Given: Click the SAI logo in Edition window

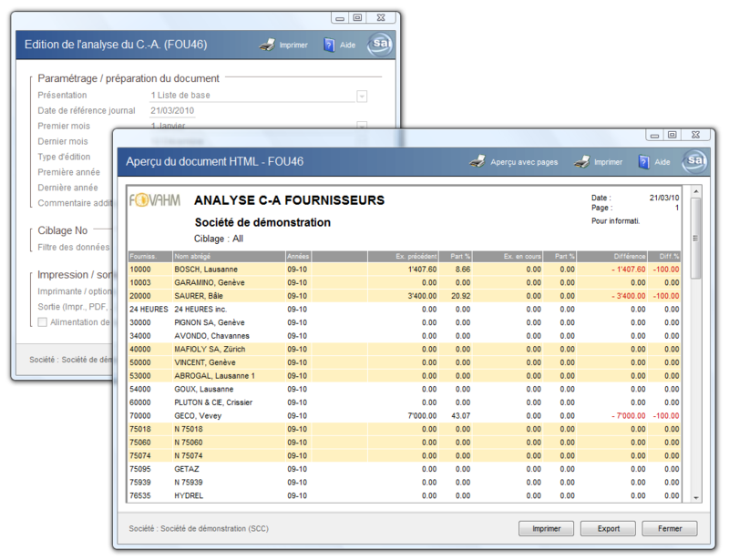Looking at the screenshot, I should point(380,44).
